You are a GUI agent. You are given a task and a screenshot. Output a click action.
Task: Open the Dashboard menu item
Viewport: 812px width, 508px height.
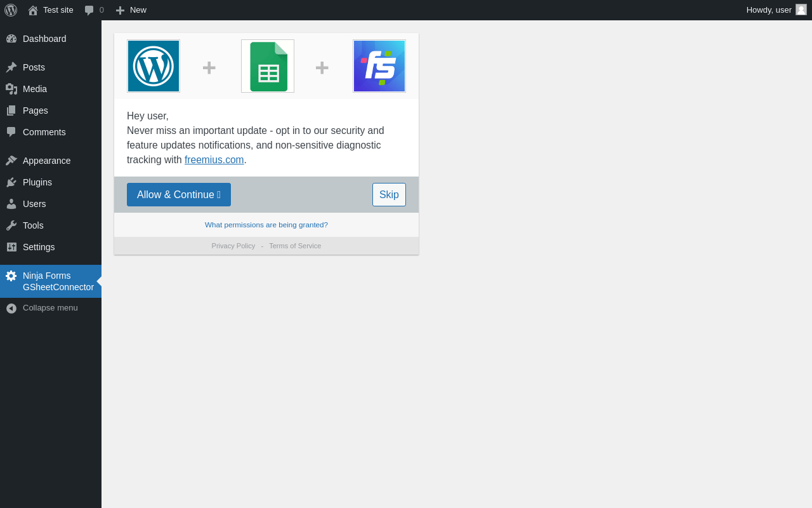pyautogui.click(x=51, y=39)
